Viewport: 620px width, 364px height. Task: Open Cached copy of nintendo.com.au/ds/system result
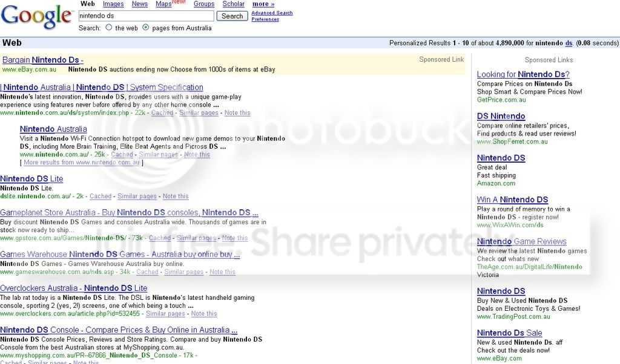[x=162, y=112]
